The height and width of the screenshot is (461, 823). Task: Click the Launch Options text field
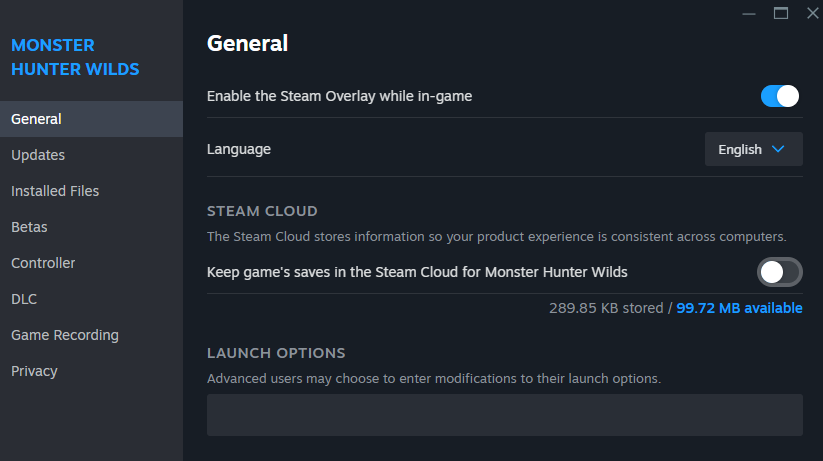pos(504,415)
